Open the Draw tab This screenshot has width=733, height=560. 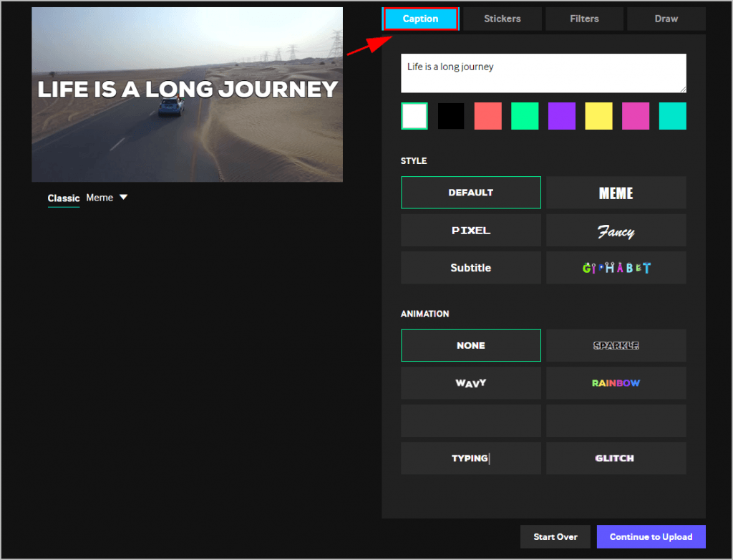[666, 19]
